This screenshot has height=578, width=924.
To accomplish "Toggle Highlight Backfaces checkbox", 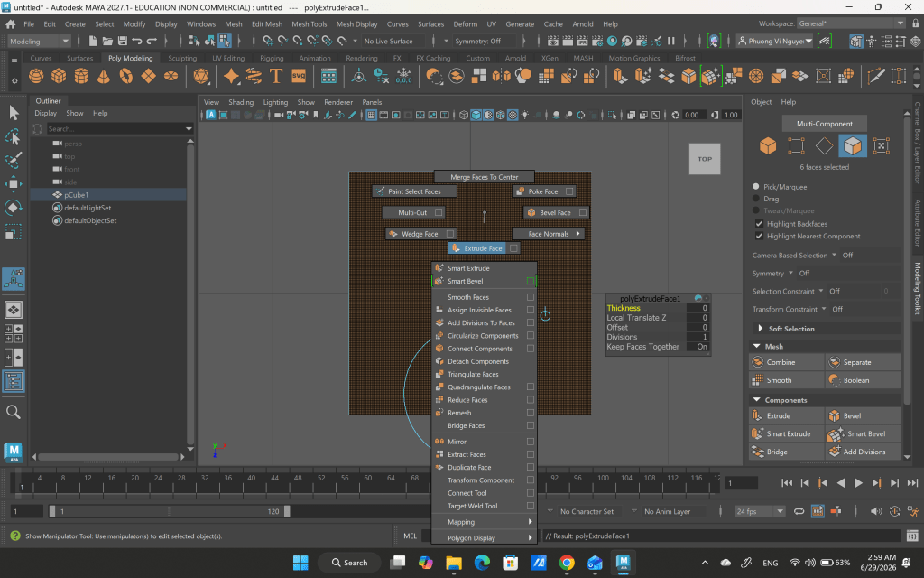I will [759, 224].
